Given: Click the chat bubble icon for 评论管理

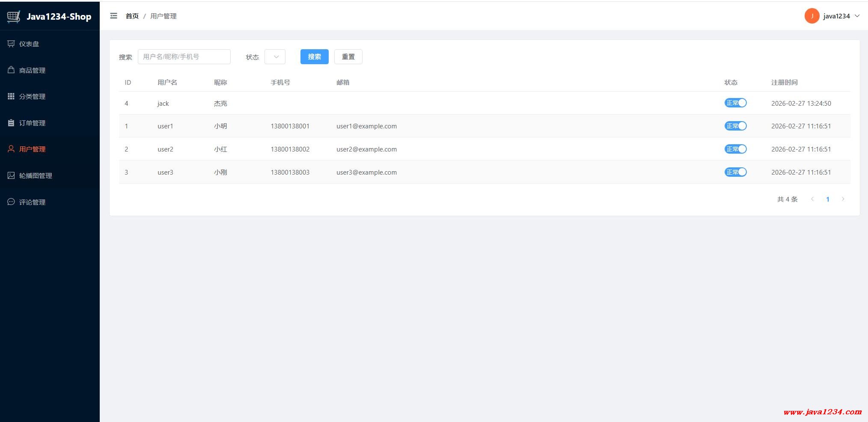Looking at the screenshot, I should coord(11,202).
